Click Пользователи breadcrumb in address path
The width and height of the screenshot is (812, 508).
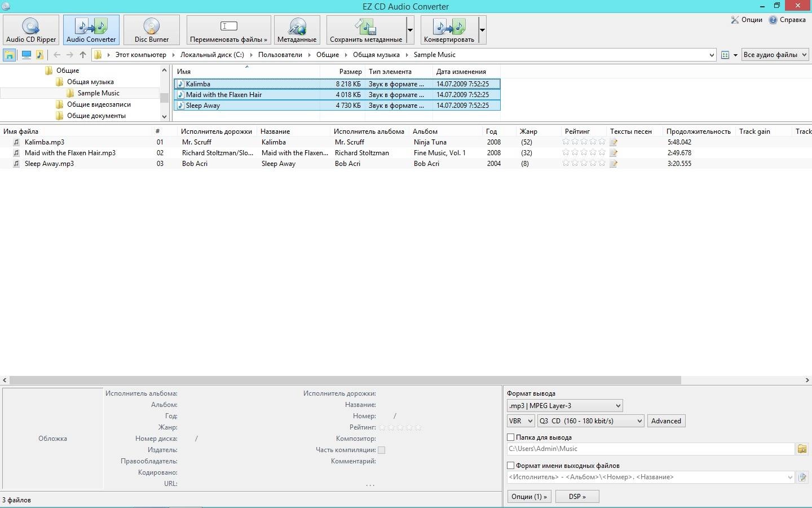tap(280, 55)
